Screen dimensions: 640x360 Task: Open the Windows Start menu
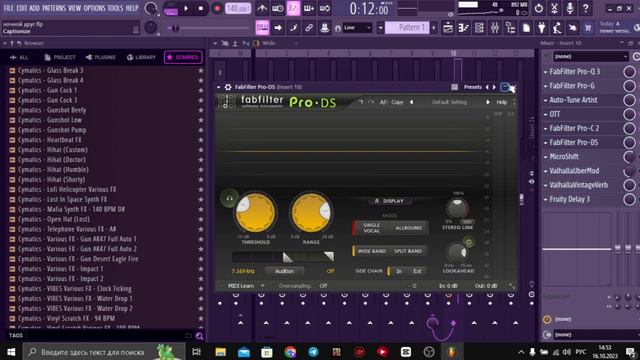[x=11, y=352]
